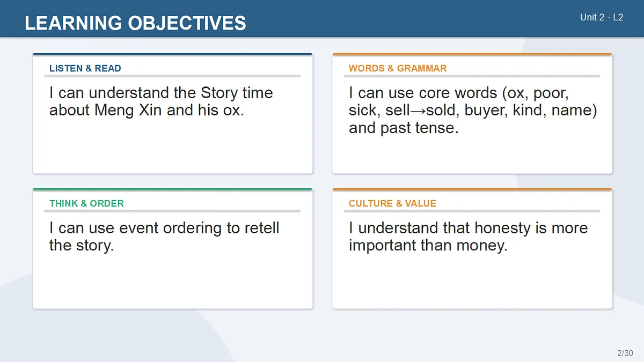Click empty area inside Think & Order card

pos(172,282)
